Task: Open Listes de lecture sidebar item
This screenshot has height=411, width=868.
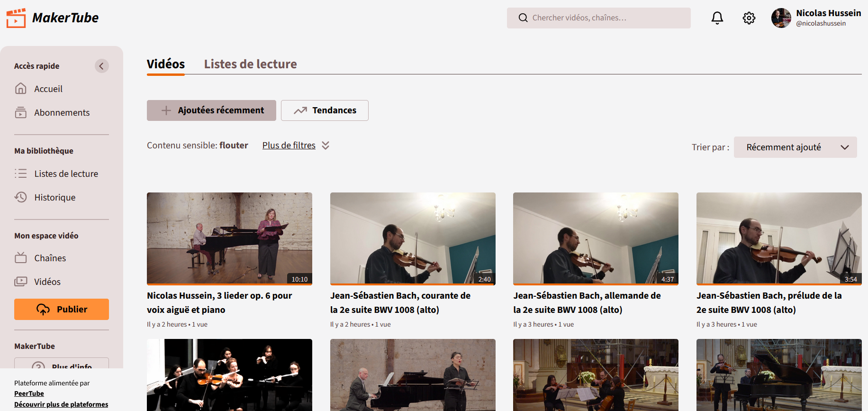Action: click(x=66, y=174)
